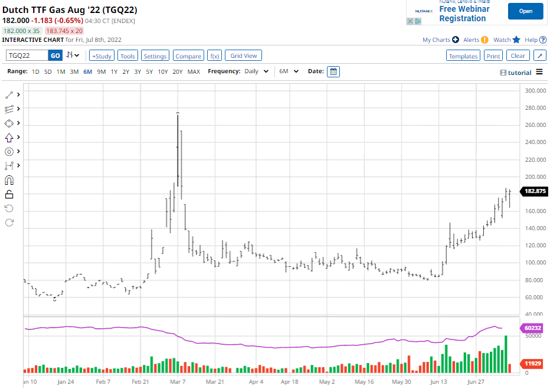
Task: Add this chart to the Watch list star
Action: [516, 40]
